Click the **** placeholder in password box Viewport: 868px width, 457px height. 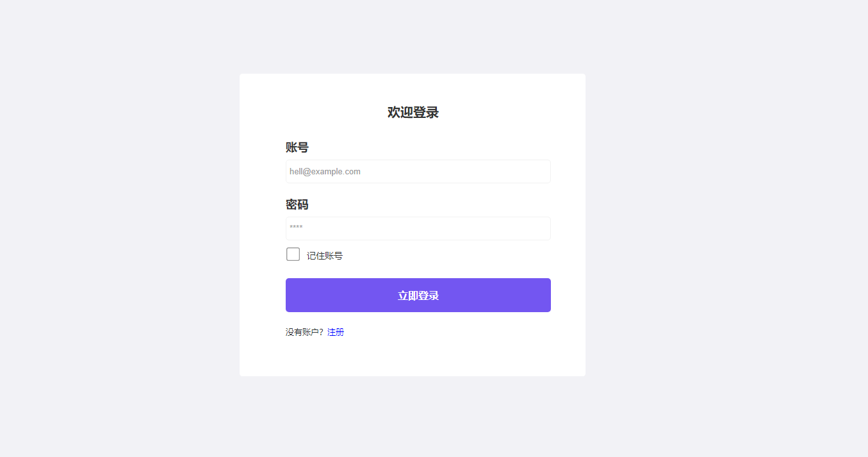(296, 228)
